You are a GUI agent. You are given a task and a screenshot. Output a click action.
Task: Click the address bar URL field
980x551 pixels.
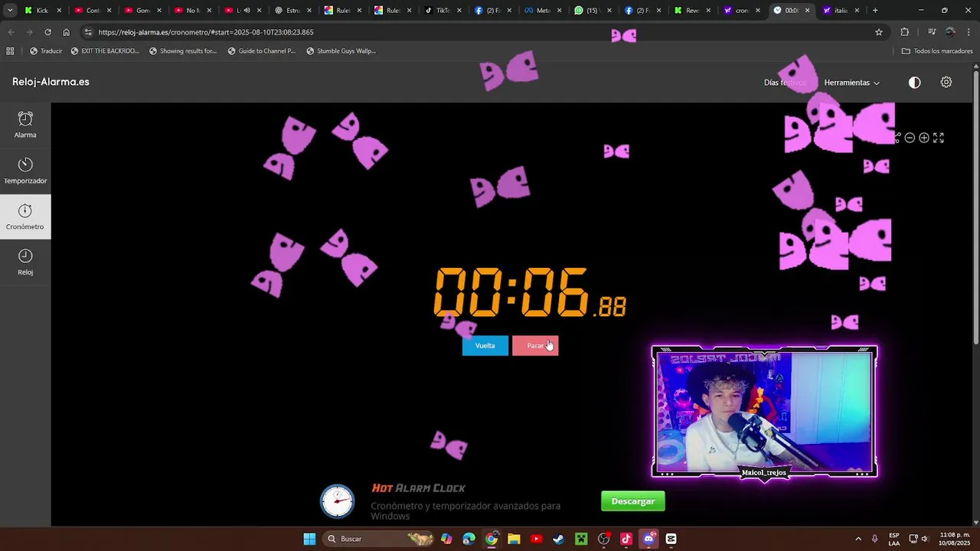click(x=482, y=32)
